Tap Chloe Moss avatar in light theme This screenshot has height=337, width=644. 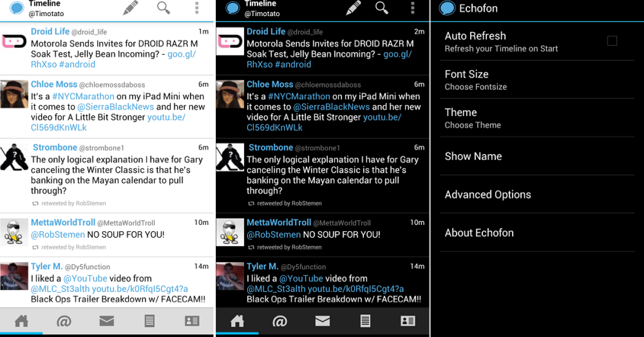click(x=14, y=94)
